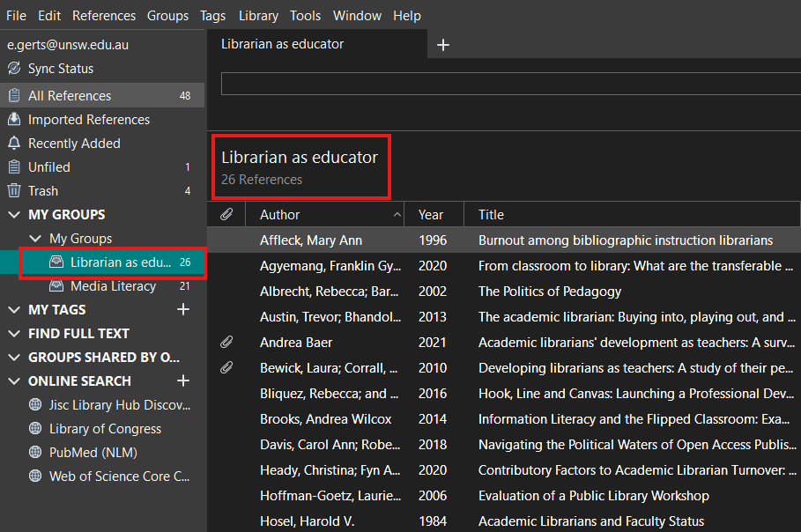Open the Web of Science Core icon
The width and height of the screenshot is (801, 532).
[33, 476]
